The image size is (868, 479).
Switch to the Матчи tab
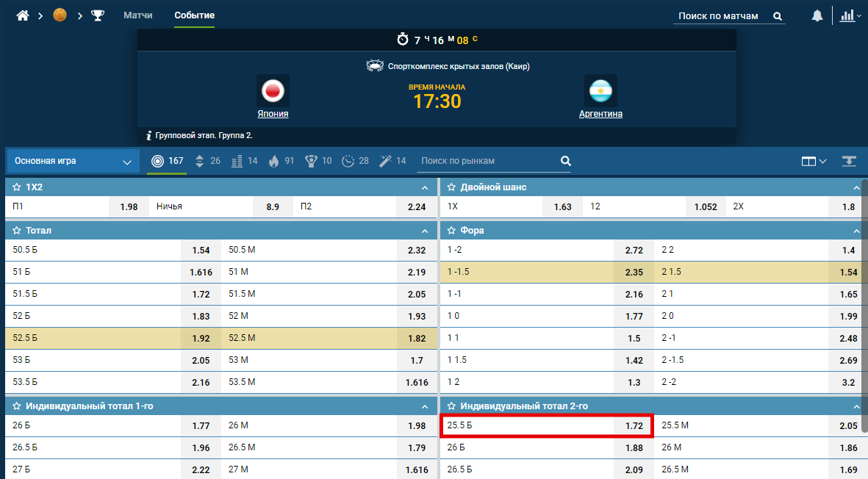coord(138,15)
